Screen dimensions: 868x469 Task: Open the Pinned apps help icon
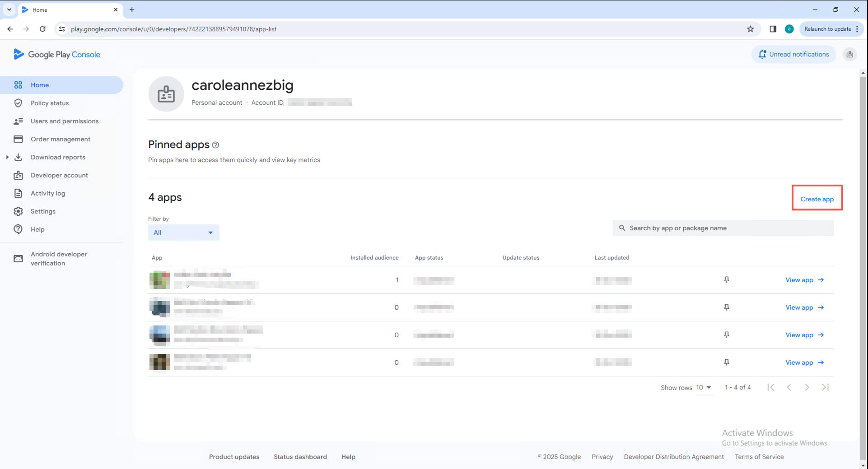(x=216, y=145)
